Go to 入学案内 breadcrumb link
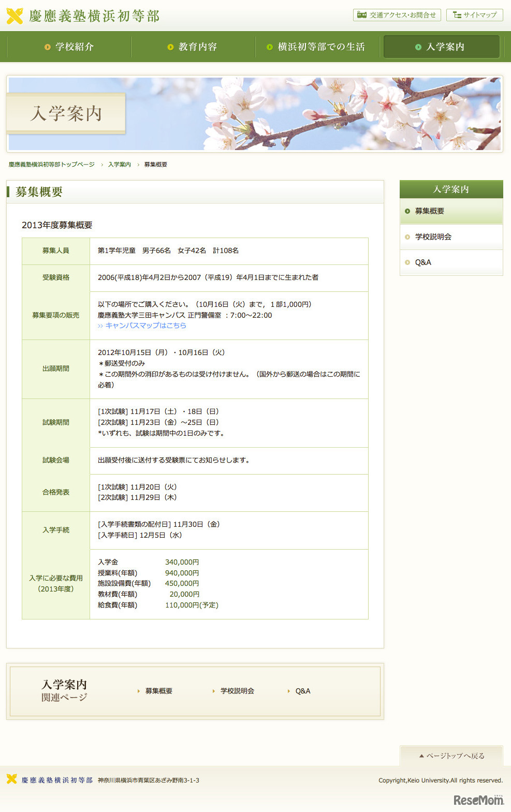 click(x=120, y=165)
